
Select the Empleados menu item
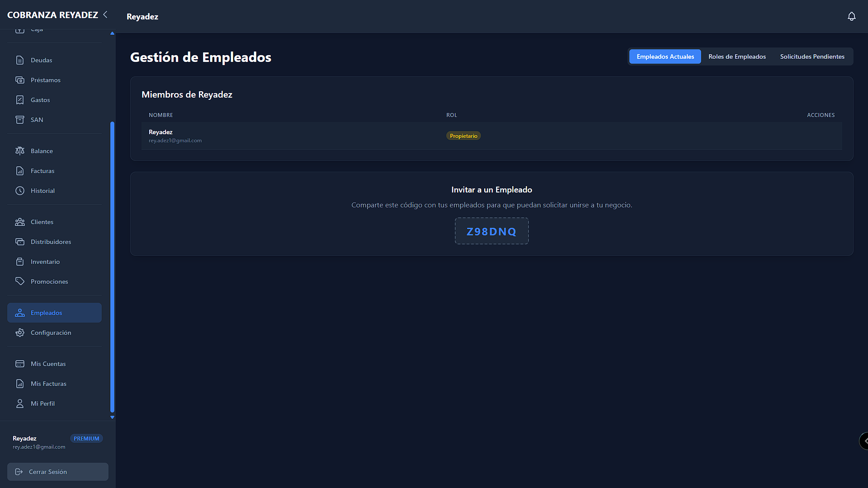pos(54,313)
